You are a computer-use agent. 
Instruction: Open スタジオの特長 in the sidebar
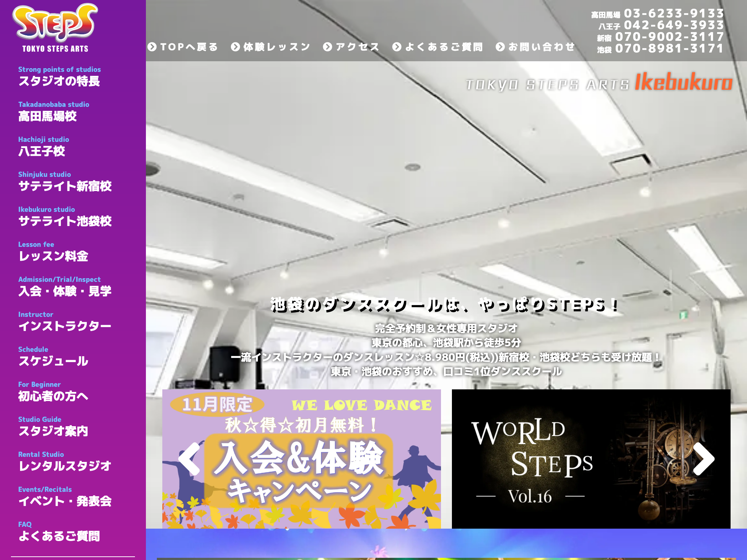point(59,81)
